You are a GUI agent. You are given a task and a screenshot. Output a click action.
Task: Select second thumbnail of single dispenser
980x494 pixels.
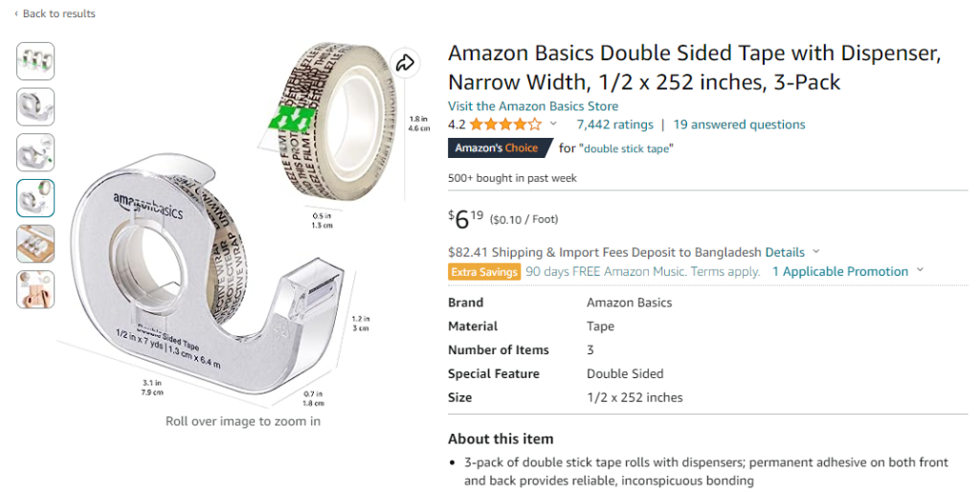tap(35, 107)
